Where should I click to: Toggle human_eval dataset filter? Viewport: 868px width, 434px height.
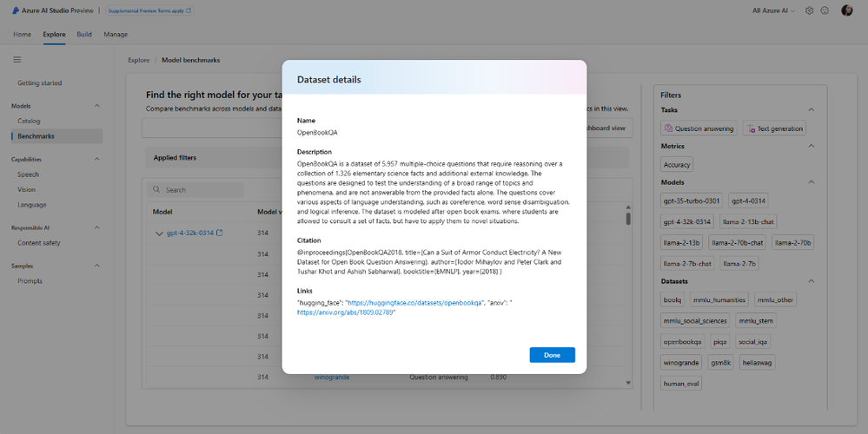pos(681,384)
